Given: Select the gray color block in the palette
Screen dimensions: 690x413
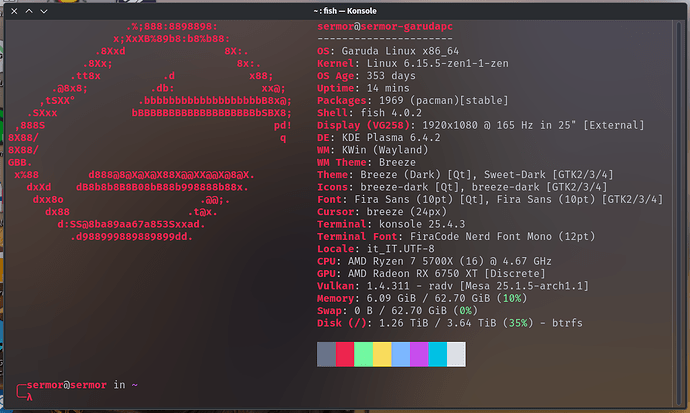Looking at the screenshot, I should [x=326, y=354].
